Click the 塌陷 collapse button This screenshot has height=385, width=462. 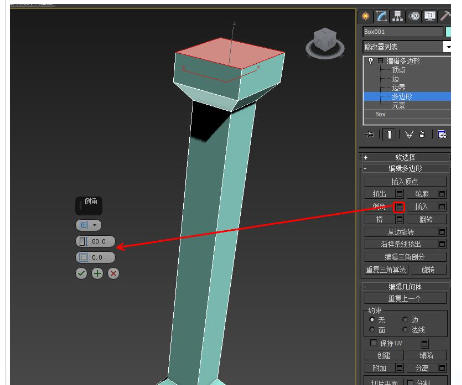426,356
